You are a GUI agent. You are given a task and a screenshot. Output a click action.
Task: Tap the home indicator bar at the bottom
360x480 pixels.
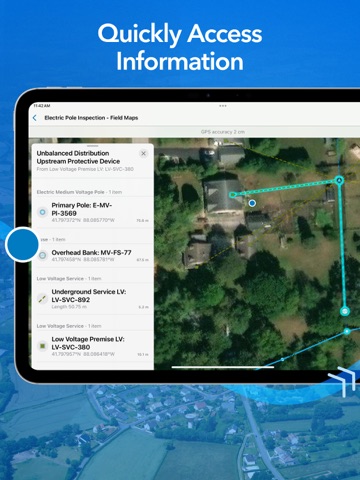(x=223, y=367)
